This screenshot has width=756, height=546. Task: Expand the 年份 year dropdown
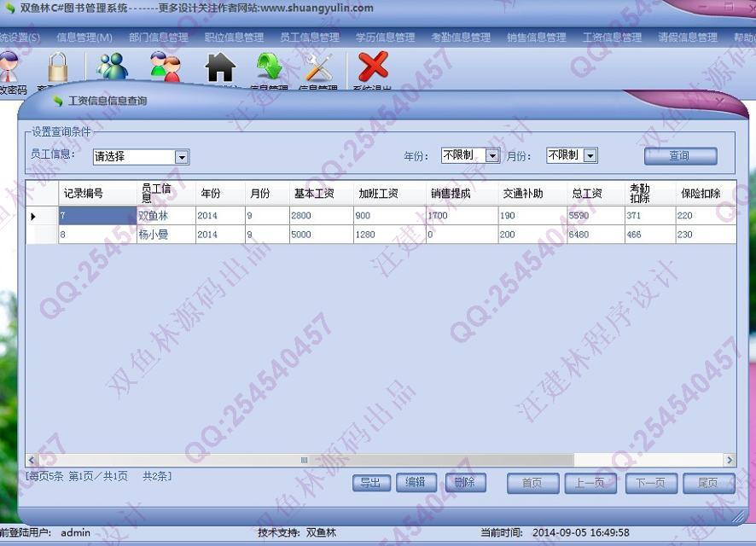click(x=492, y=155)
